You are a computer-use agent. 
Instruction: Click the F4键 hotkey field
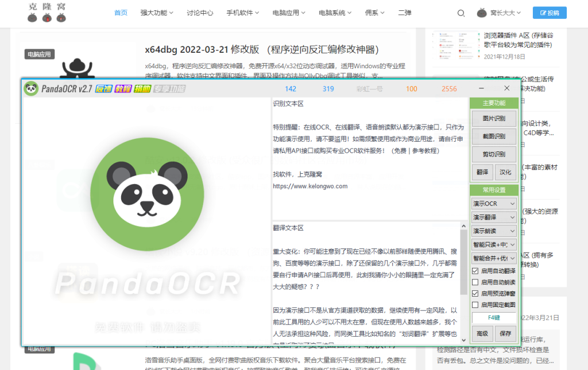(x=494, y=318)
